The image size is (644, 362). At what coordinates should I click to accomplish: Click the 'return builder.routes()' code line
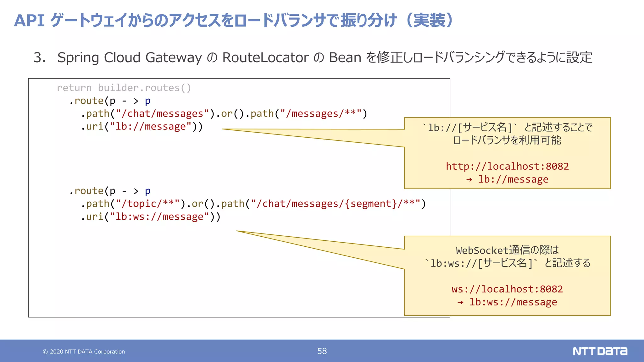(x=124, y=88)
